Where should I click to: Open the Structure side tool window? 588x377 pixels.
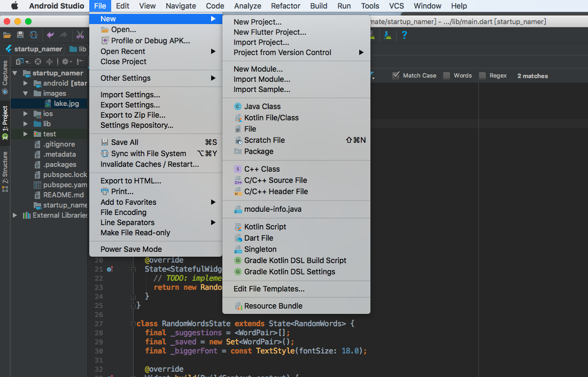[5, 172]
